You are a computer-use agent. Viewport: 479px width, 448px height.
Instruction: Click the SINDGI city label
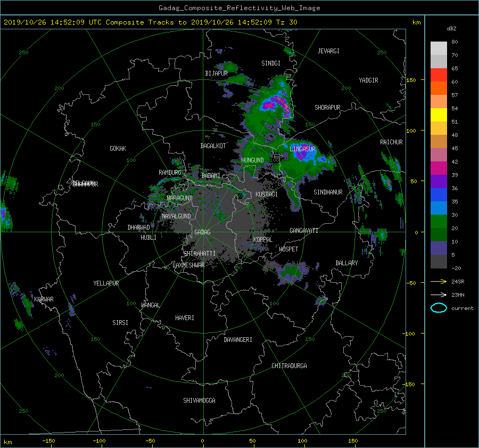coord(271,63)
